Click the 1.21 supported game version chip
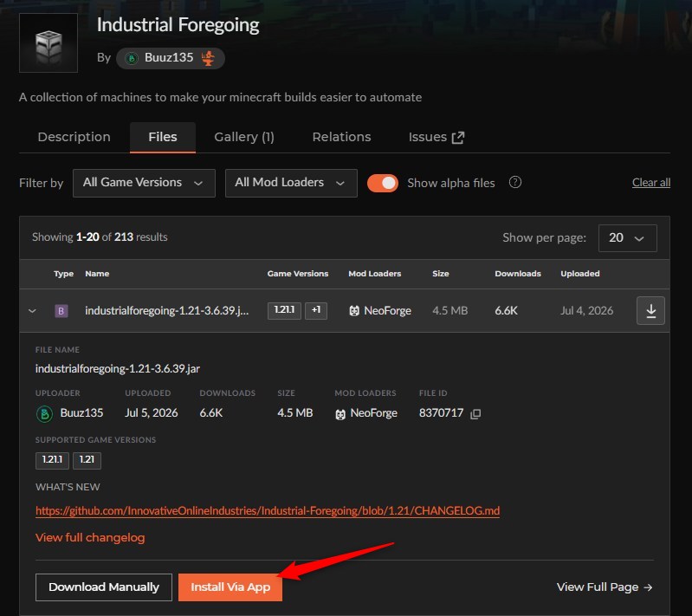This screenshot has height=616, width=692. 87,460
